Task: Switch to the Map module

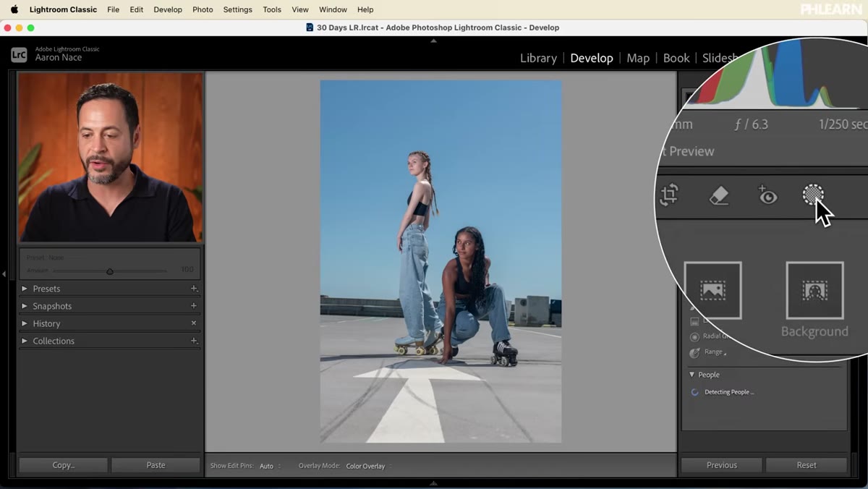Action: (638, 58)
